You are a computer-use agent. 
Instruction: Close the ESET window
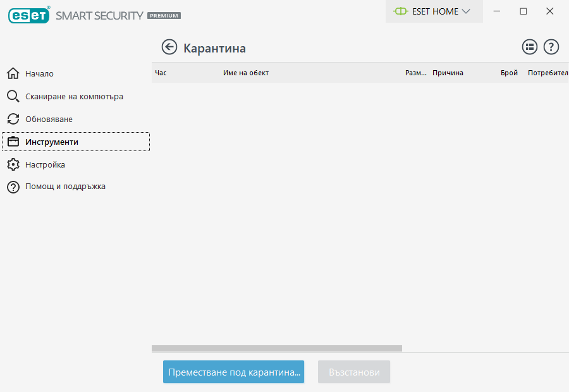click(550, 11)
